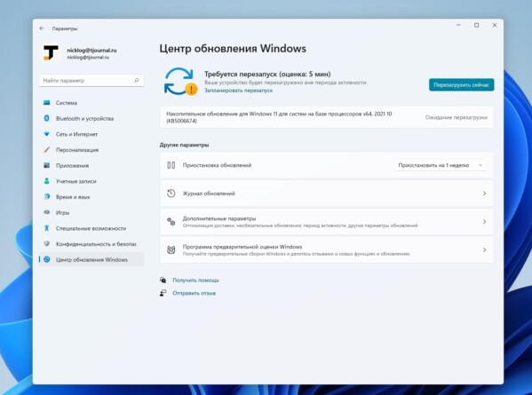The width and height of the screenshot is (532, 395).
Task: Click the Игры gamepad icon
Action: tap(47, 212)
